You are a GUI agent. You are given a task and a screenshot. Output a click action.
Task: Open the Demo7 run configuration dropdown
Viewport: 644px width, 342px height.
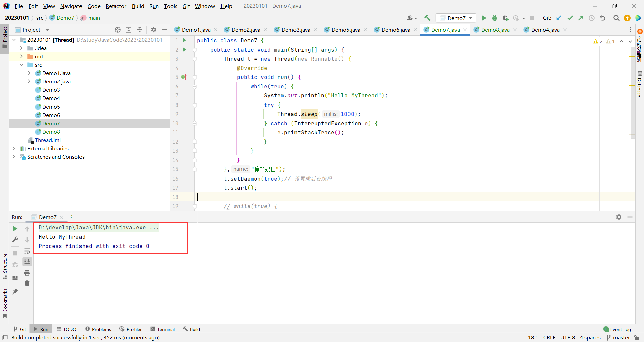(x=456, y=18)
